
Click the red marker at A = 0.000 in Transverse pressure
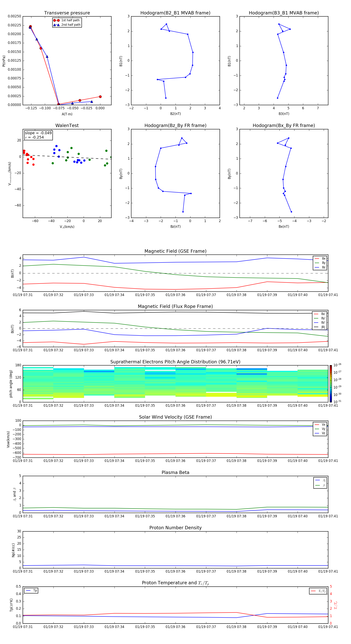[x=100, y=97]
